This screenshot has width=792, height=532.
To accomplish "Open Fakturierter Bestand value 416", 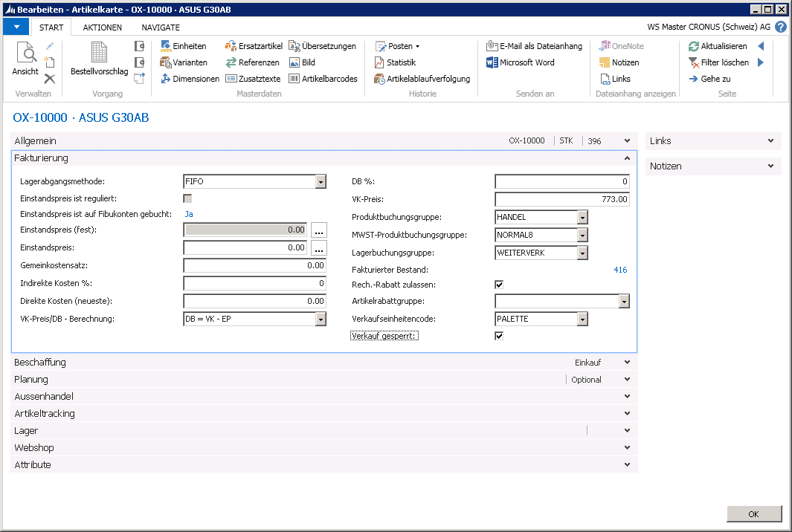I will click(x=620, y=270).
